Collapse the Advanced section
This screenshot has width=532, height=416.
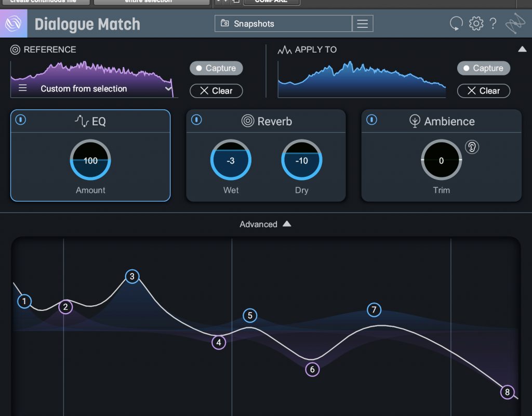(265, 224)
